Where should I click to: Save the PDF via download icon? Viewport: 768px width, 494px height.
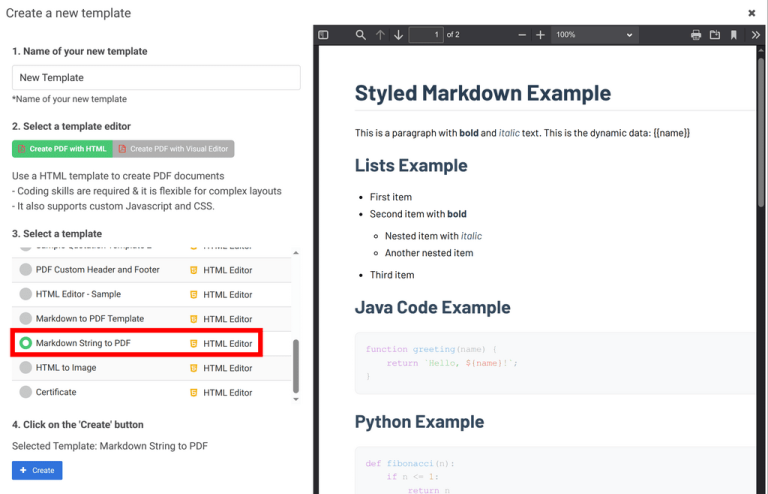click(x=715, y=35)
